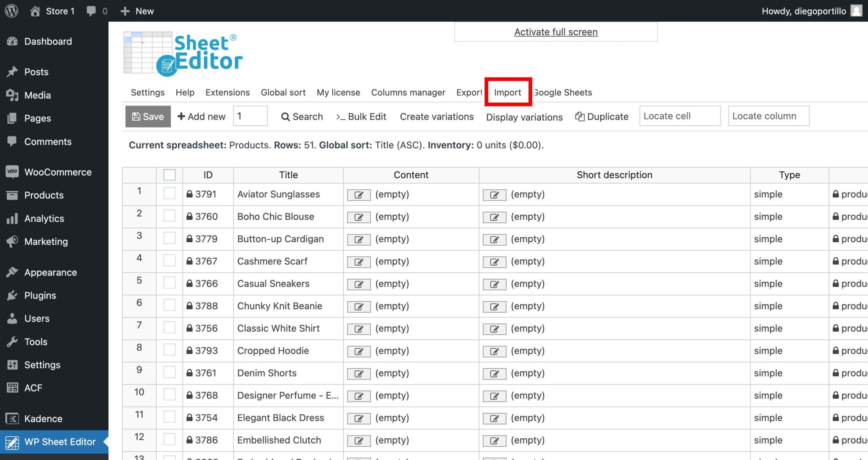
Task: Switch to the Import tab
Action: click(x=507, y=92)
